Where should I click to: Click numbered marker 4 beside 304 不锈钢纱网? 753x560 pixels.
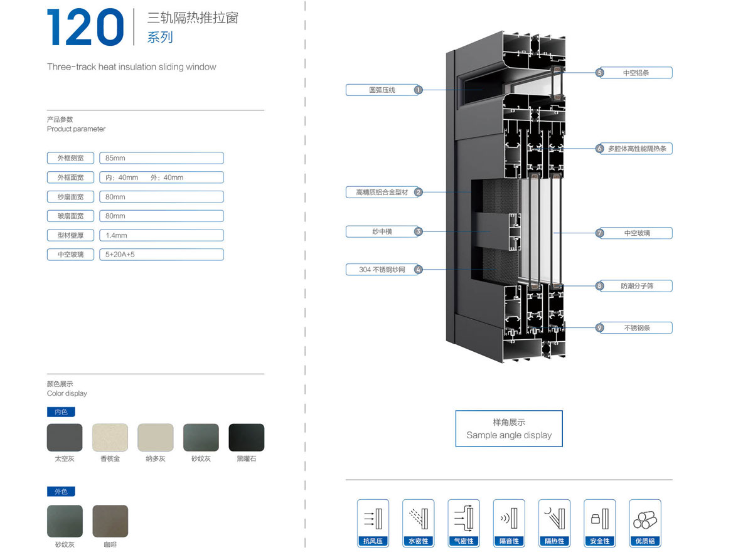[x=418, y=270]
